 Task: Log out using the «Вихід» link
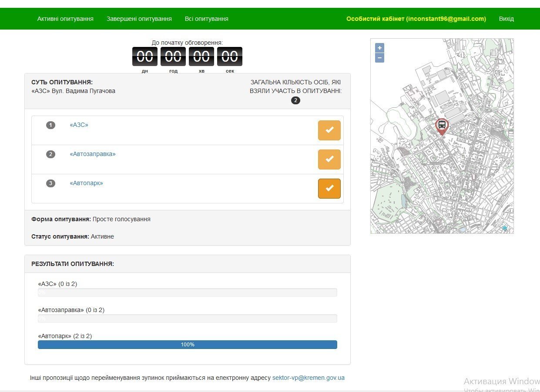click(506, 19)
